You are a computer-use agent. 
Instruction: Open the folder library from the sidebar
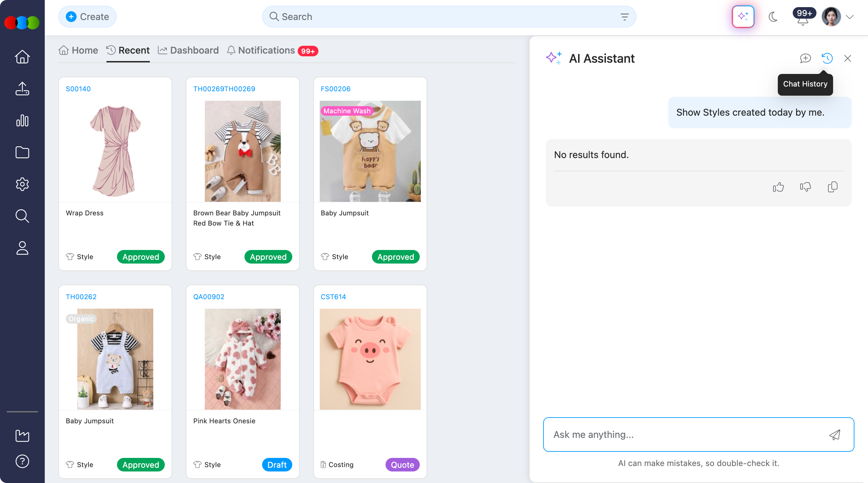coord(22,152)
